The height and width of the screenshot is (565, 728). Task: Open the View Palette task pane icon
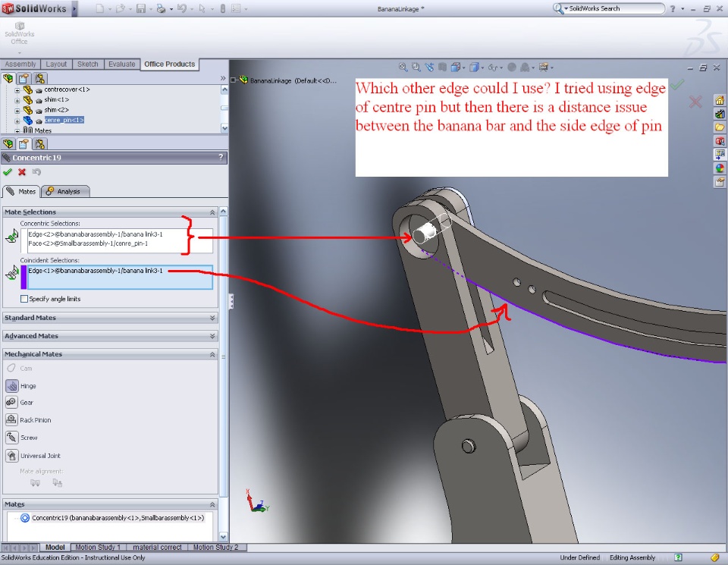(x=719, y=154)
